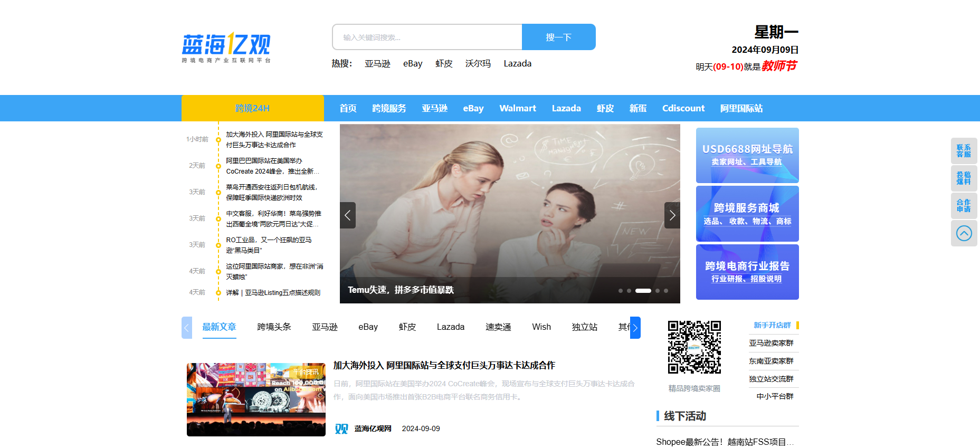
Task: Select the eBay article category tab
Action: (x=368, y=327)
